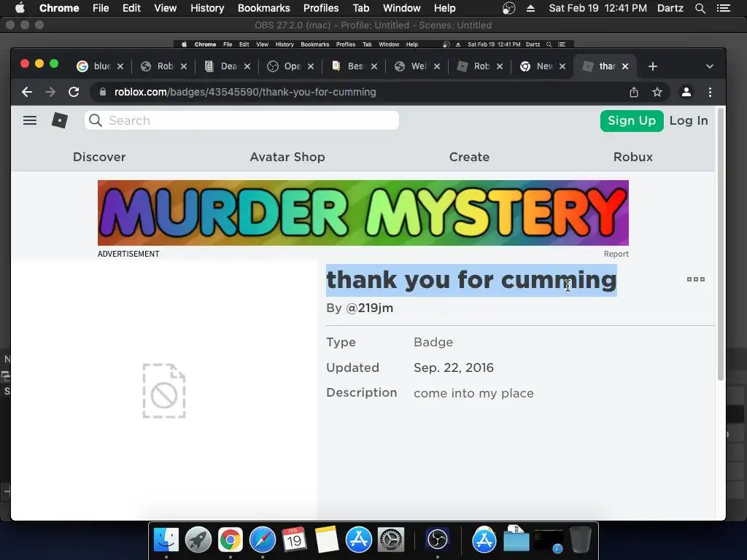Open Safari from the dock

263,540
